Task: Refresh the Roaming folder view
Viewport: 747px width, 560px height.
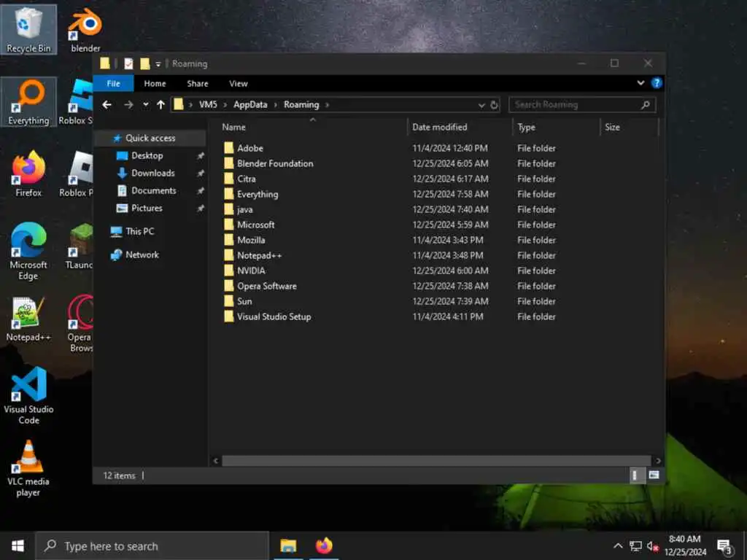Action: [494, 105]
